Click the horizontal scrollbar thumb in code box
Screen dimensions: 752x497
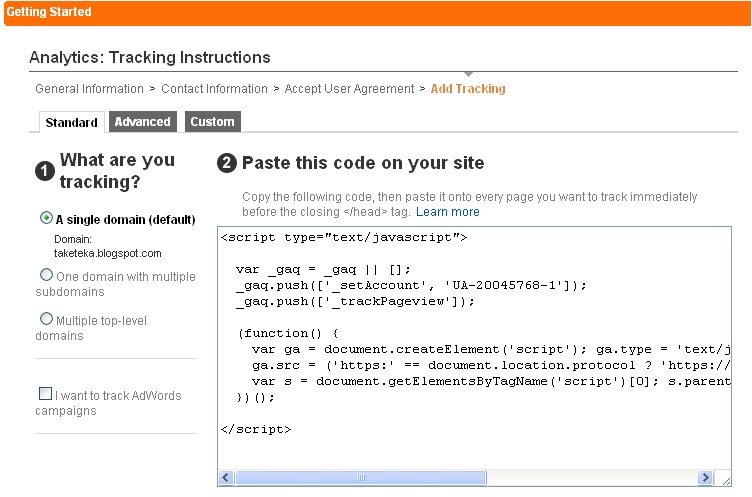click(361, 477)
